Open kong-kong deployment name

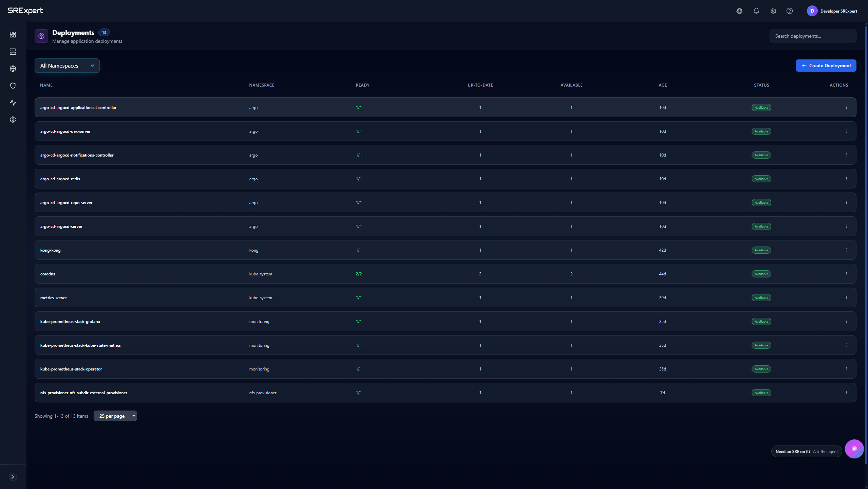coord(50,250)
